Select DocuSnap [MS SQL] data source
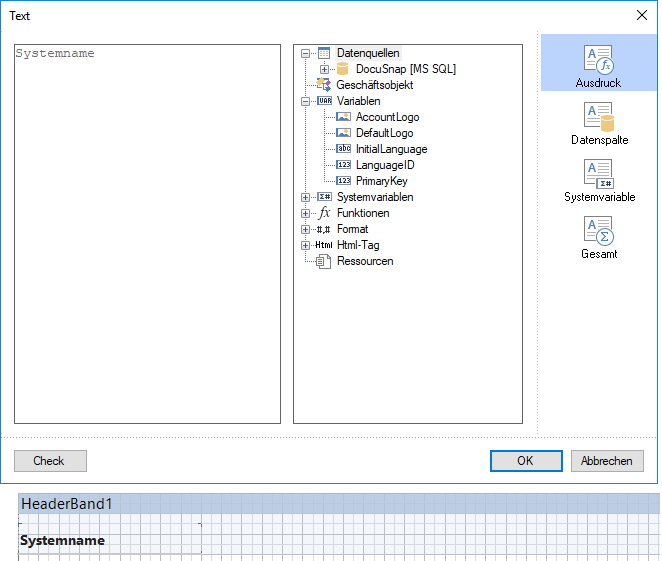The width and height of the screenshot is (662, 561). coord(406,69)
